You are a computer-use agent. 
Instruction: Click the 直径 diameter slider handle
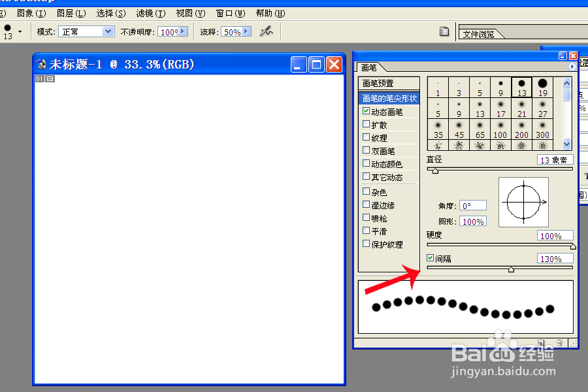435,171
